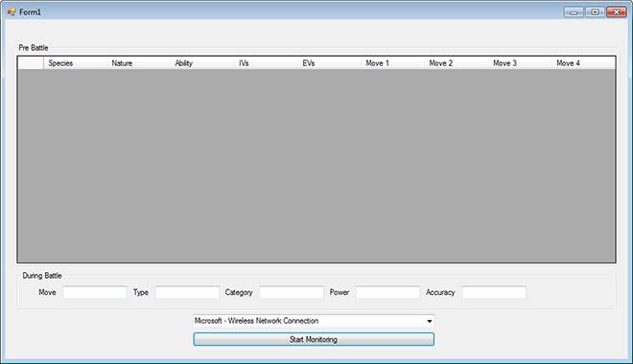
Task: Focus the Category text field
Action: coord(292,292)
